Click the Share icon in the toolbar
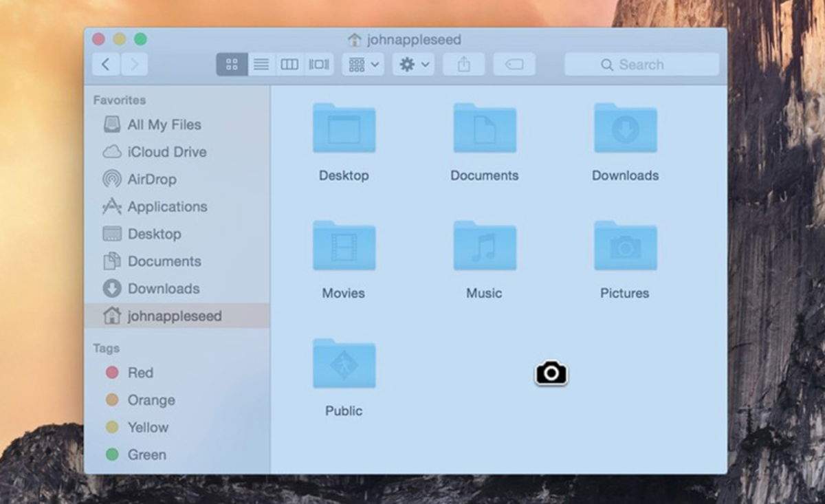825x504 pixels. tap(463, 64)
